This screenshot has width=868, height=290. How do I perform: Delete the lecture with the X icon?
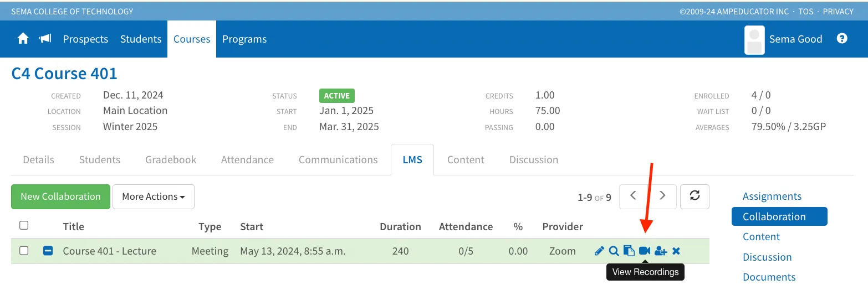tap(676, 251)
